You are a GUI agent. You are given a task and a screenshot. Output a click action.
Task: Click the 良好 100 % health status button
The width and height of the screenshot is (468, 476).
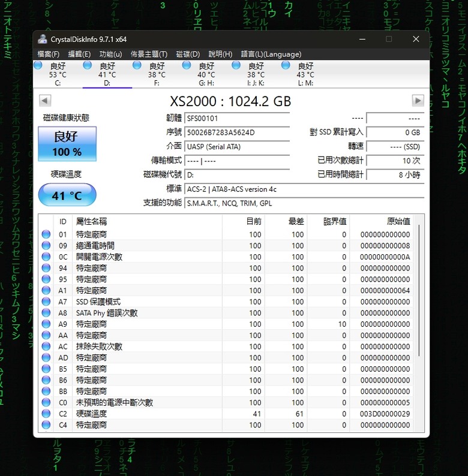67,144
